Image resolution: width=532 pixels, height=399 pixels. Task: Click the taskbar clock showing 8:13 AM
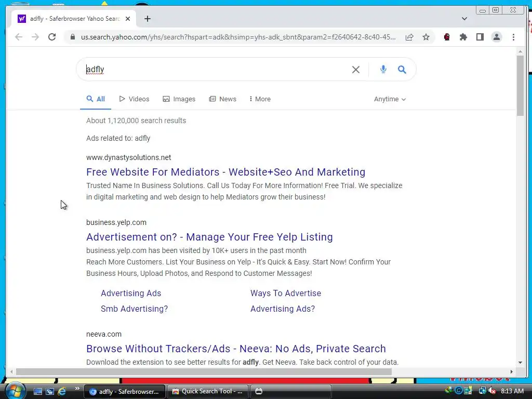pos(512,391)
